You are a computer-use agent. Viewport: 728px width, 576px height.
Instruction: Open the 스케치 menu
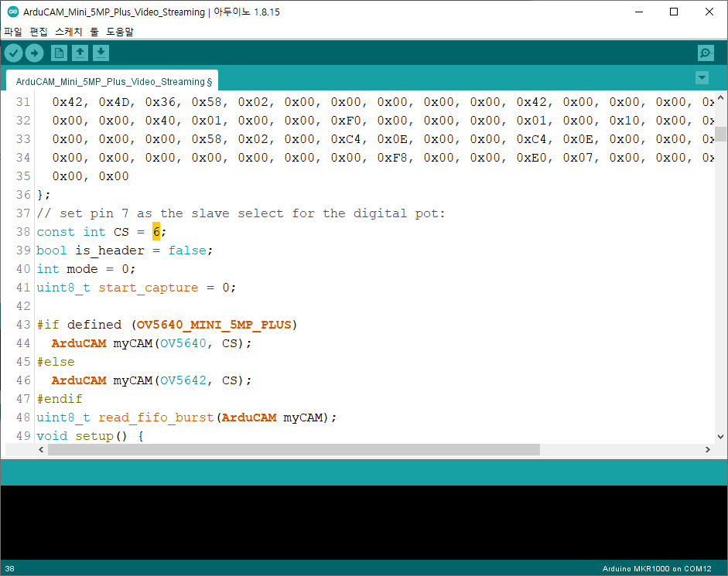point(69,32)
